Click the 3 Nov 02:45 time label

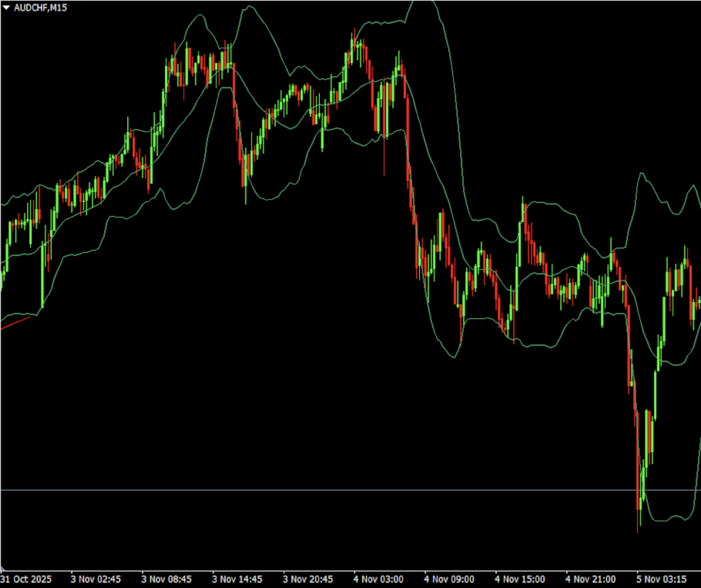coord(96,579)
